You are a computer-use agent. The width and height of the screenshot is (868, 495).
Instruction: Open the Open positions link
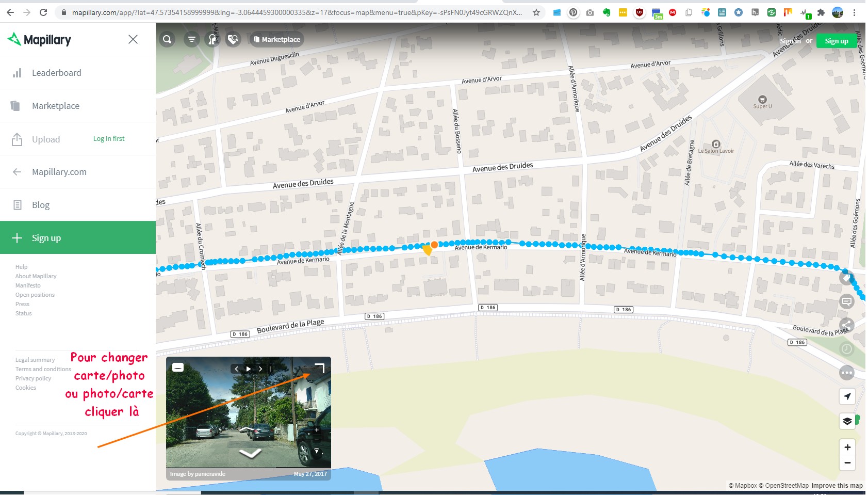(35, 295)
